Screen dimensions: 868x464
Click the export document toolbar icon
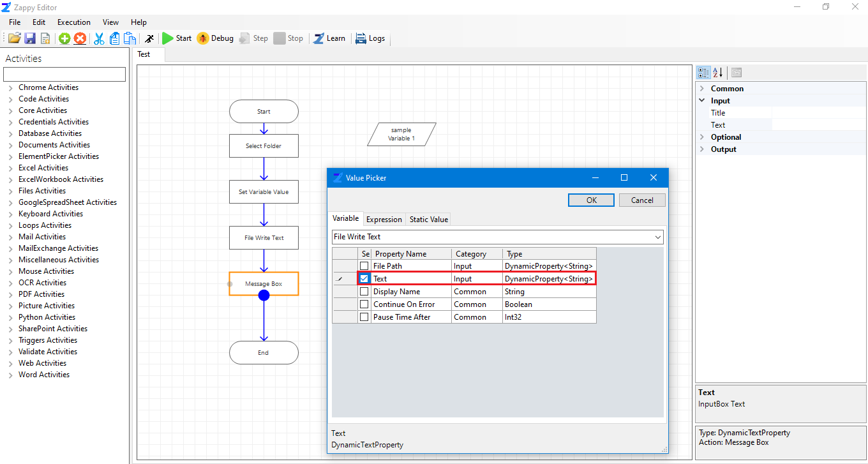point(45,38)
